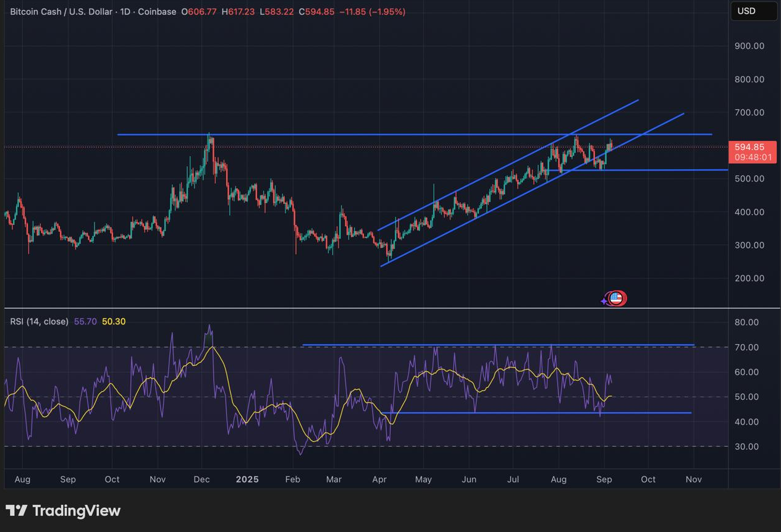Click the Feb label on time axis
Viewport: 781px width, 532px height.
293,479
